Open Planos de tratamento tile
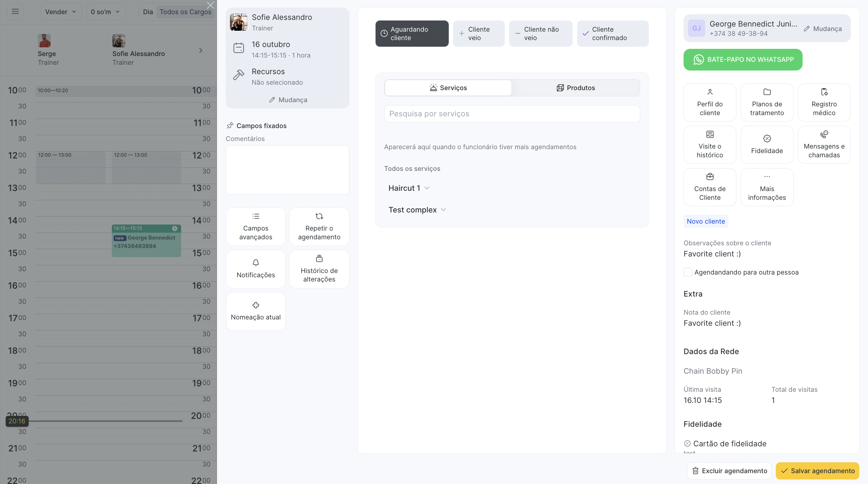 click(x=766, y=102)
